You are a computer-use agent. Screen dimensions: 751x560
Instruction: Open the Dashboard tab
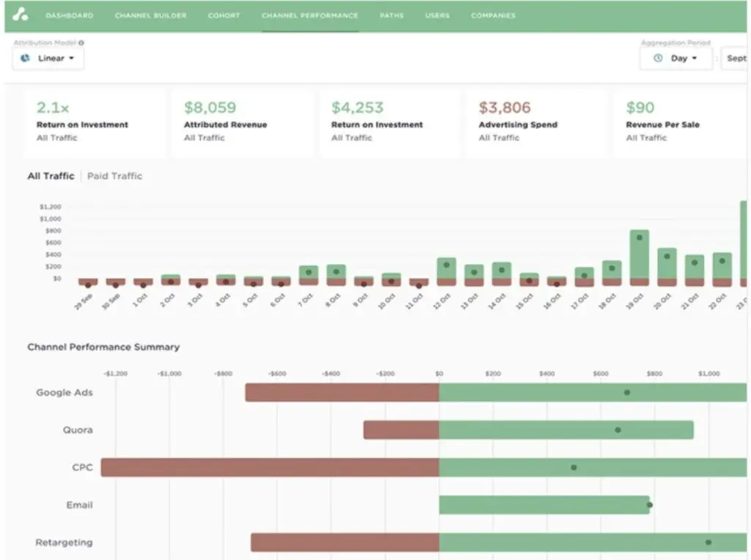pos(70,15)
